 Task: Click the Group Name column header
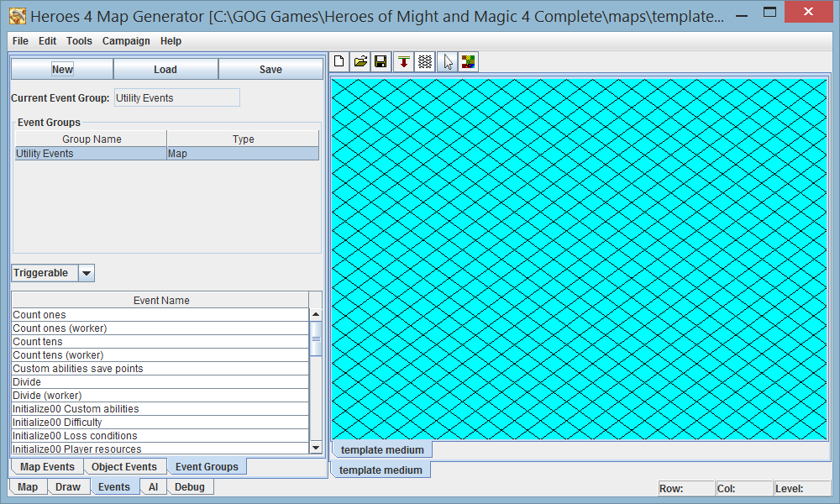[91, 139]
